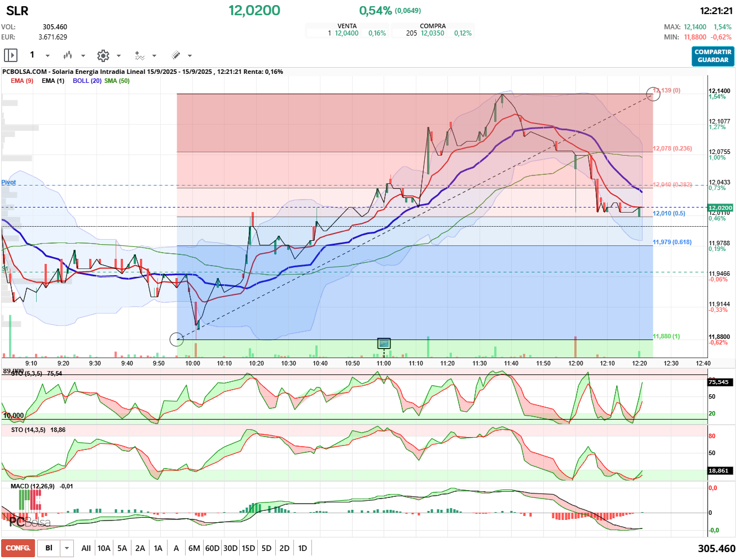Click the interval value 1 in toolbar
Screen dimensions: 743x560
[x=32, y=55]
